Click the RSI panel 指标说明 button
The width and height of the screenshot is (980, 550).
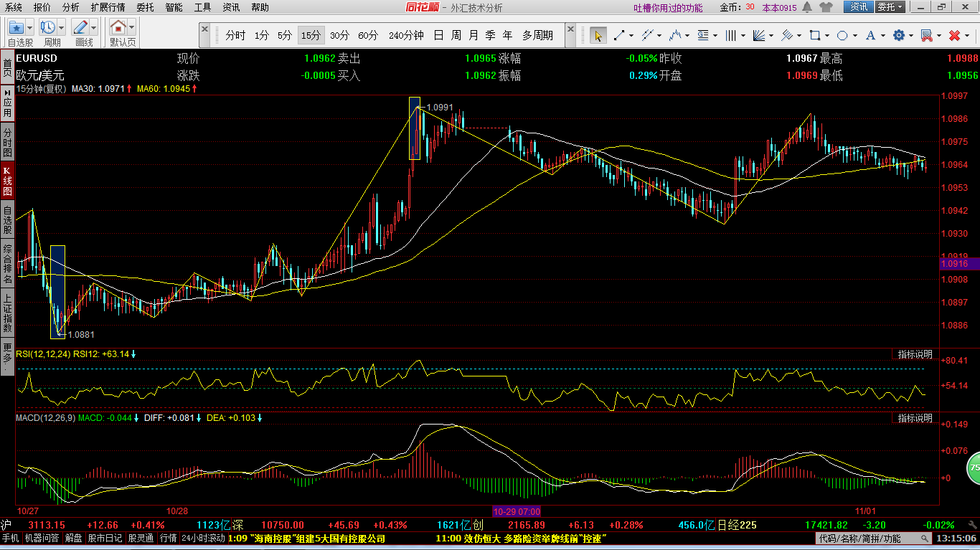(x=915, y=354)
